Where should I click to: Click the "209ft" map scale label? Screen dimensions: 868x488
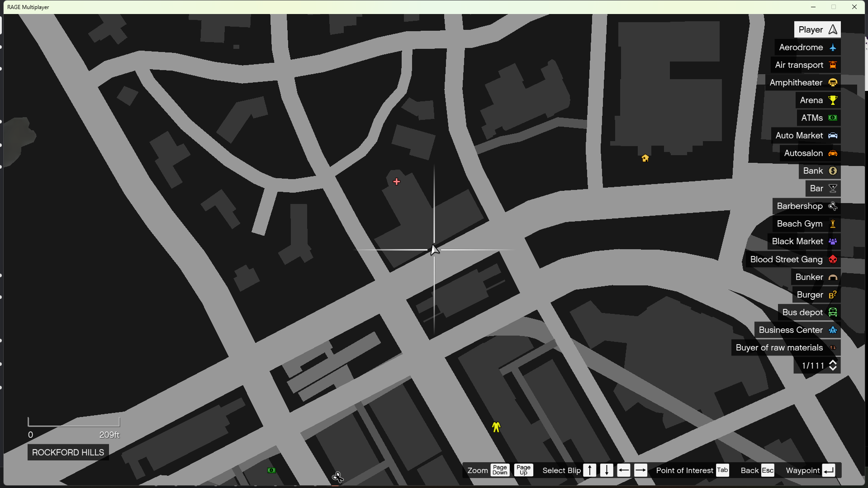pyautogui.click(x=109, y=435)
